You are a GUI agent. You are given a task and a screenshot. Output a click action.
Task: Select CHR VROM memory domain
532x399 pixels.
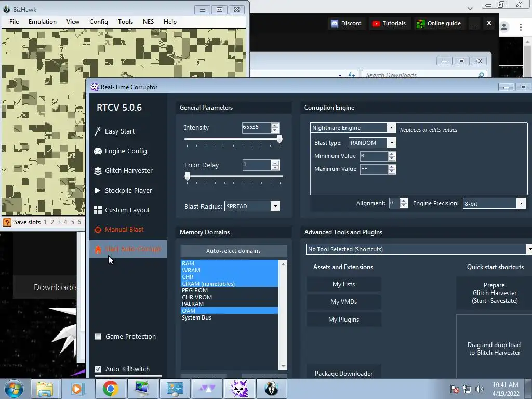tap(229, 297)
